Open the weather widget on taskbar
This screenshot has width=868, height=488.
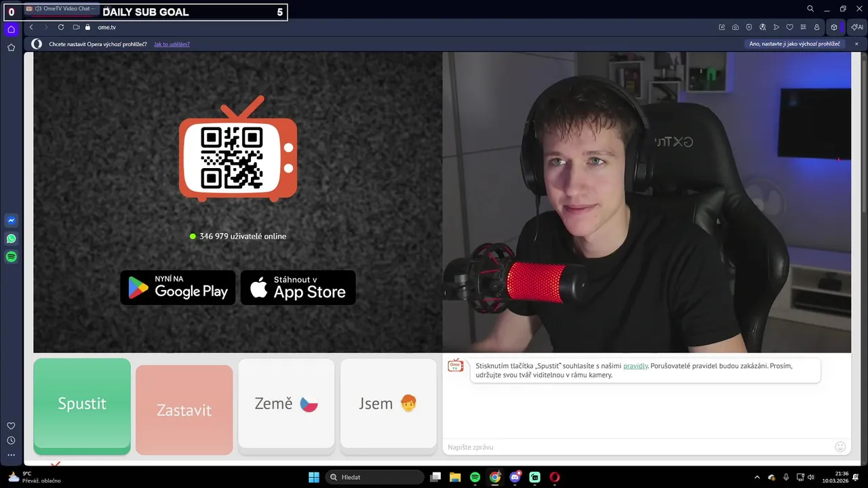(34, 477)
